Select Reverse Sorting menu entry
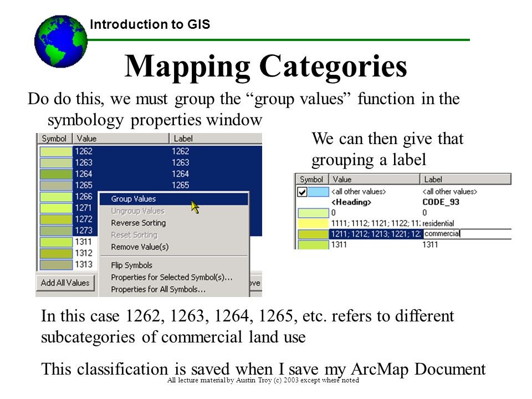Screen dimensions: 532x399 pos(139,223)
